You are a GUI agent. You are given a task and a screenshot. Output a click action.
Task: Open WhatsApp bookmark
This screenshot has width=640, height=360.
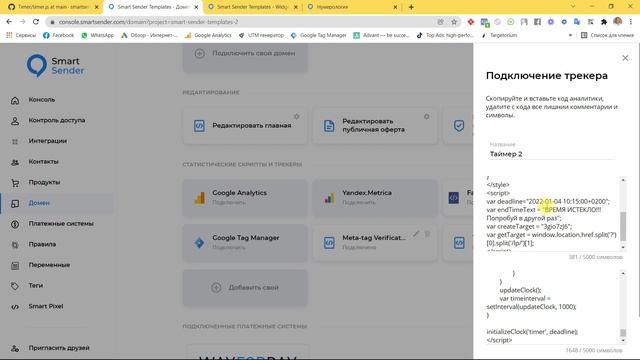point(98,36)
